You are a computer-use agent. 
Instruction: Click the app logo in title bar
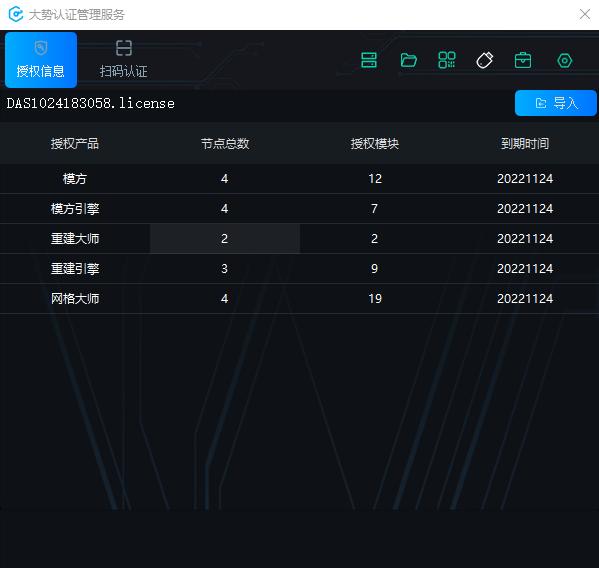pyautogui.click(x=16, y=15)
